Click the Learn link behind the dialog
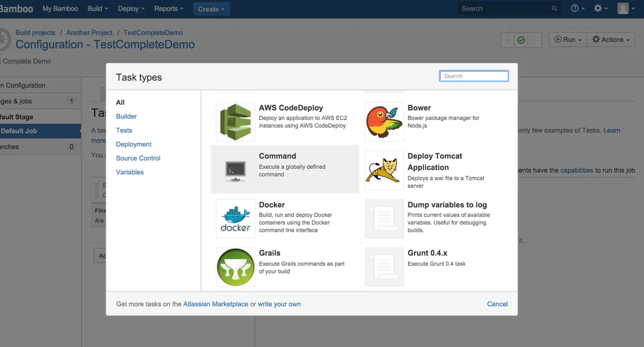This screenshot has width=644, height=347. (612, 131)
